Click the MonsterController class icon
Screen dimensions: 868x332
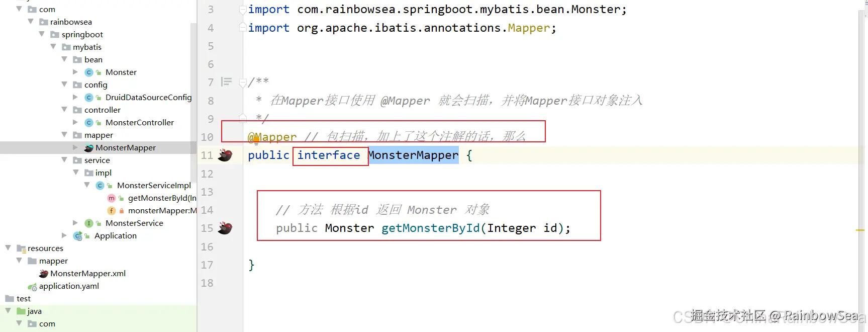89,123
